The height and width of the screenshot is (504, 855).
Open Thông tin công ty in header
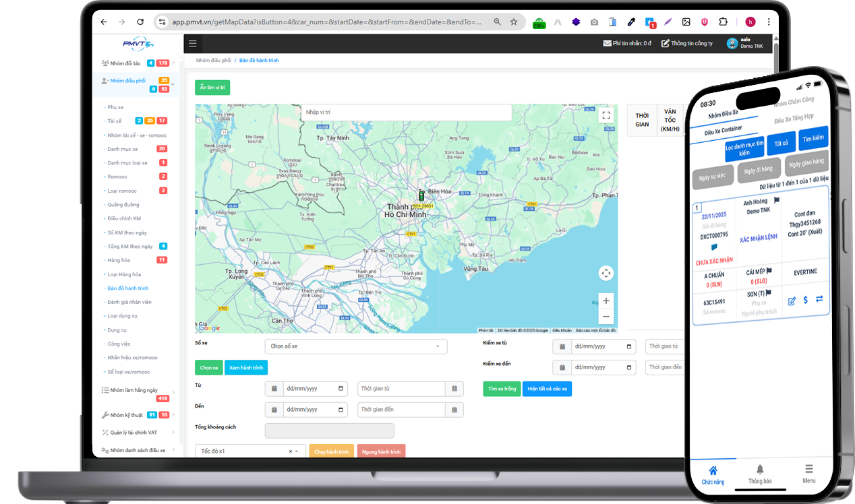pyautogui.click(x=686, y=43)
